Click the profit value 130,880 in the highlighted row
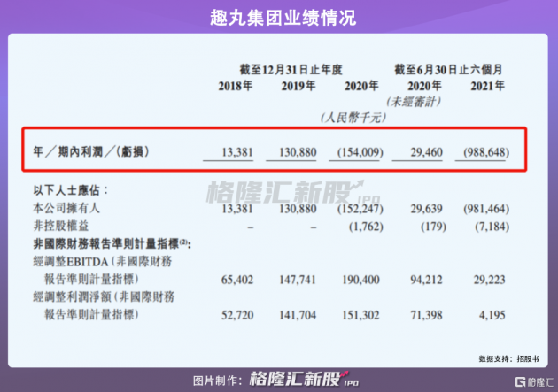This screenshot has width=558, height=392. (298, 152)
